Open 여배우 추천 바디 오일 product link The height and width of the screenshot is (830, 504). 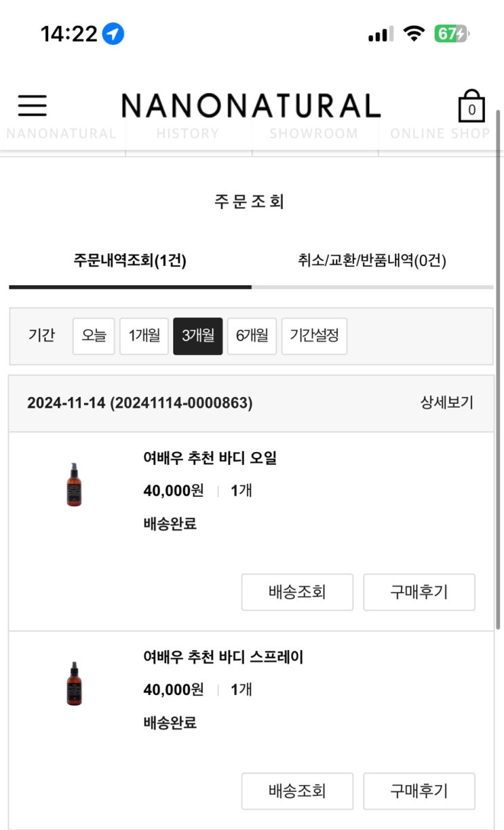tap(210, 458)
